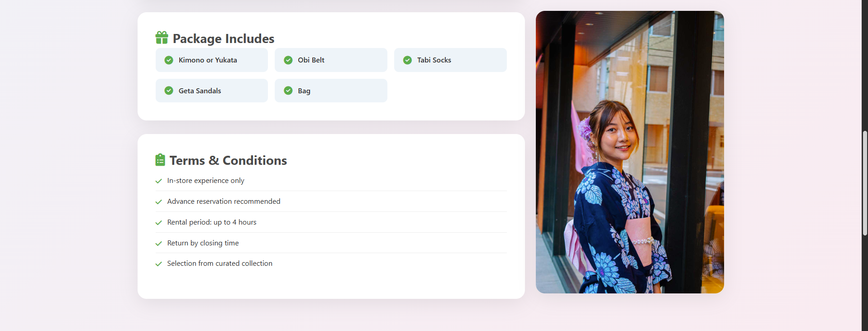Select the Kimono or Yukata package item
Viewport: 868px width, 331px height.
pos(212,60)
